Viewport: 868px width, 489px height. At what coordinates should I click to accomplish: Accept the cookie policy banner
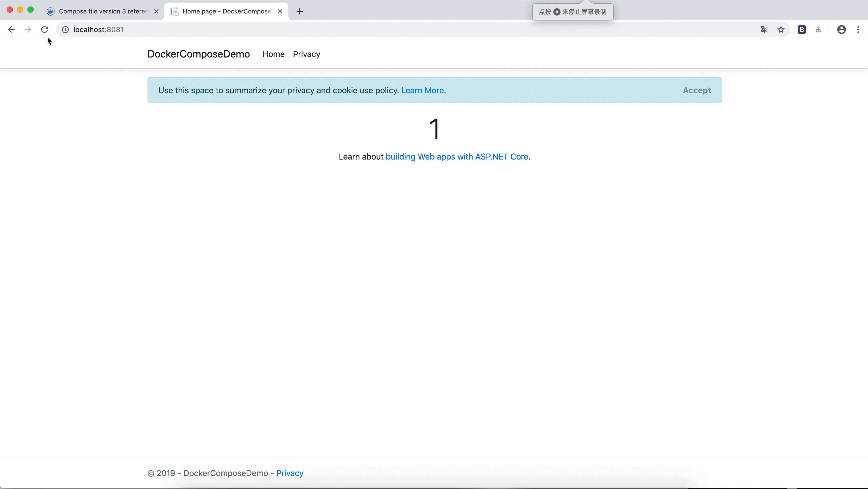(x=696, y=90)
